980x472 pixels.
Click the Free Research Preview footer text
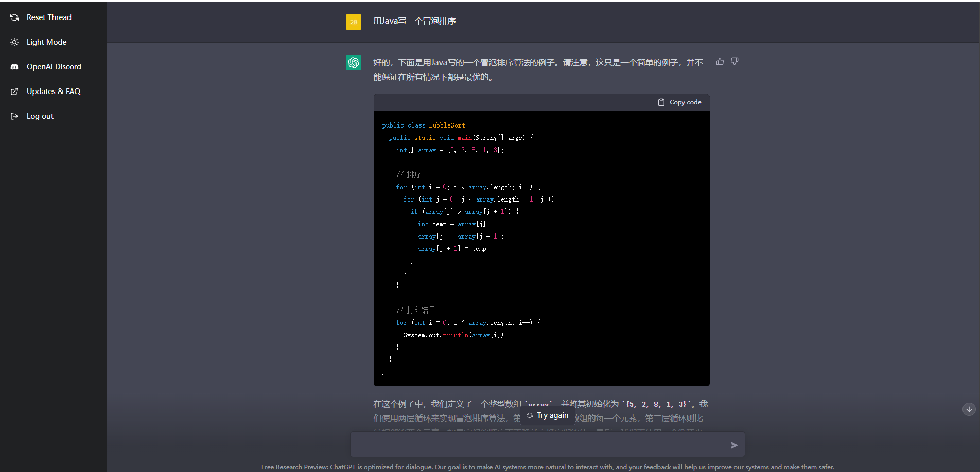coord(548,467)
